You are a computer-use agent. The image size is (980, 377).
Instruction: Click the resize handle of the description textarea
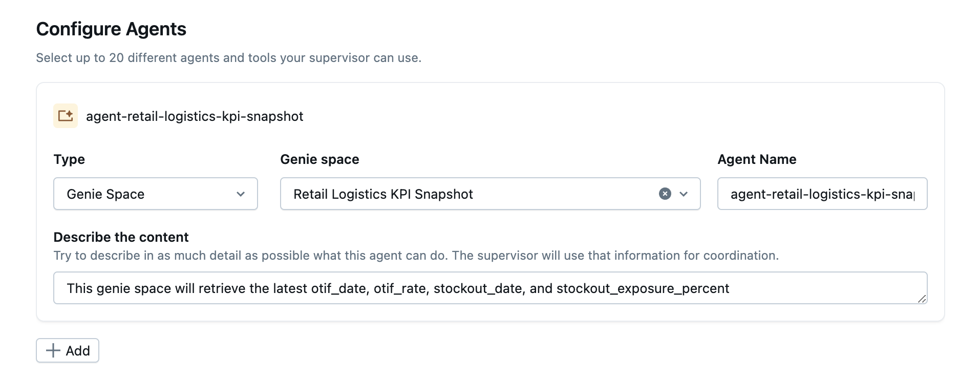pos(922,299)
